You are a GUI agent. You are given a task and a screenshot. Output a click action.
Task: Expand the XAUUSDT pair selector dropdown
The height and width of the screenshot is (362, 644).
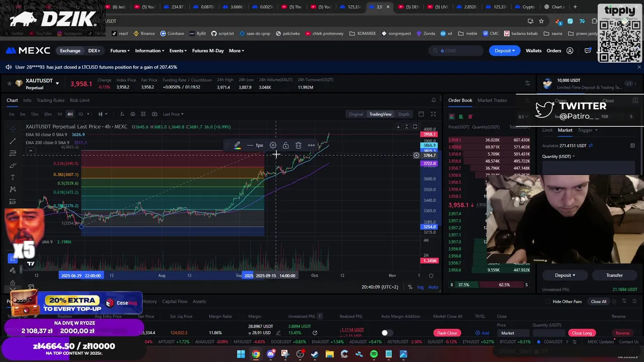[x=57, y=83]
